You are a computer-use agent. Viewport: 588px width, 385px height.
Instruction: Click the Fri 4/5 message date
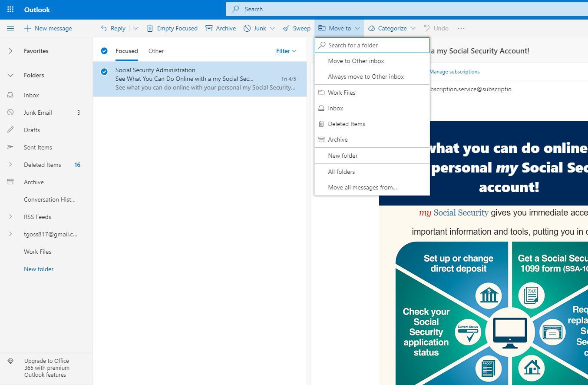(289, 79)
